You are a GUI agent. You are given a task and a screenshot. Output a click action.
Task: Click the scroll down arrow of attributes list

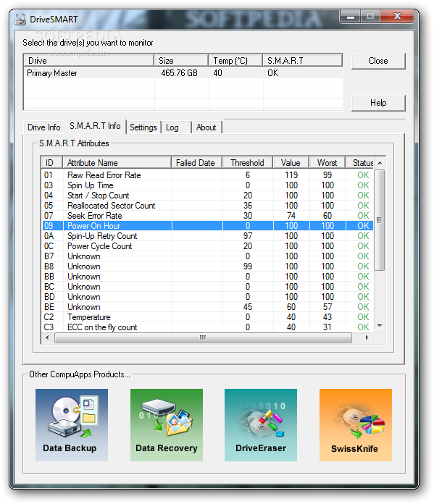[x=380, y=326]
